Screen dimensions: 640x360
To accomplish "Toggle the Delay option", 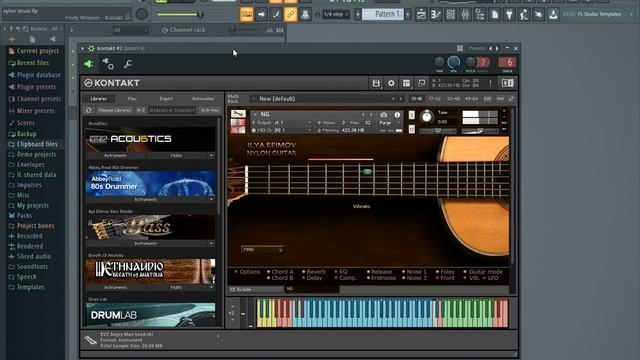I will [312, 278].
